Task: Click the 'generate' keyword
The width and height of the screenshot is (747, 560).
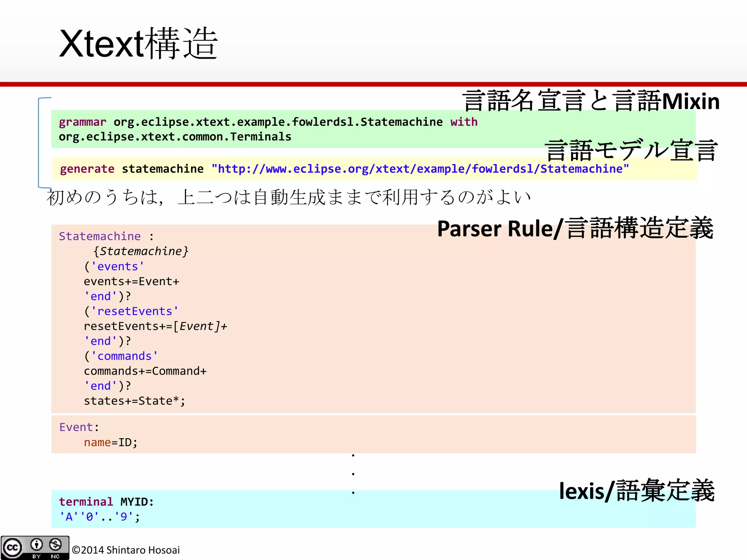Action: click(x=87, y=169)
